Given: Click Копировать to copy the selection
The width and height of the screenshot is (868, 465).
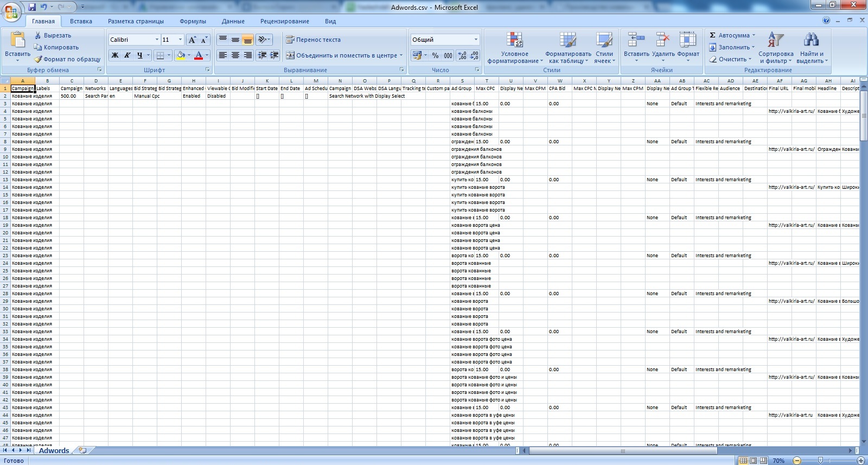Looking at the screenshot, I should [56, 47].
